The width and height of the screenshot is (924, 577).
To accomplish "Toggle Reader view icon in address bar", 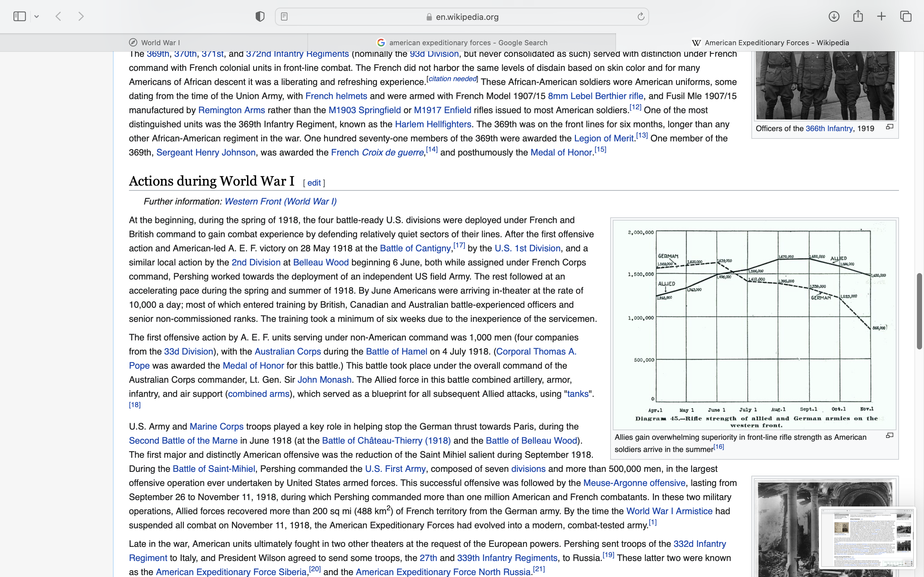I will (284, 16).
